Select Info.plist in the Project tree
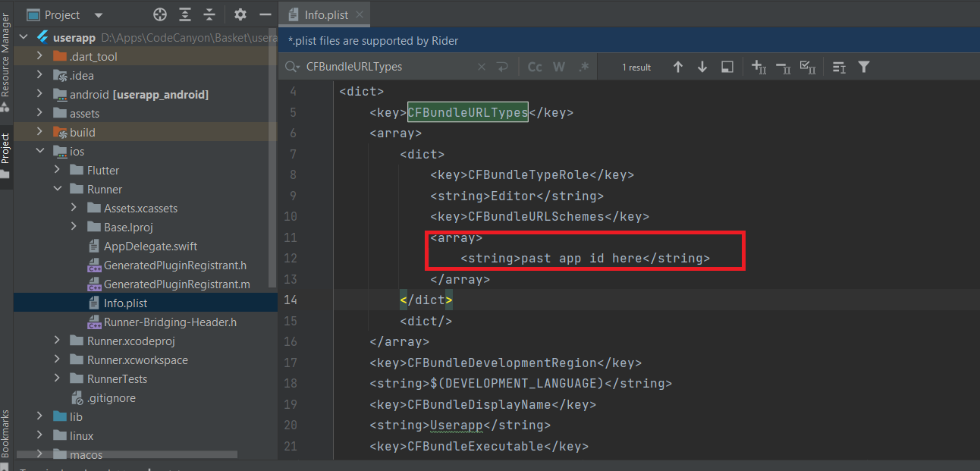This screenshot has height=471, width=980. coord(126,303)
